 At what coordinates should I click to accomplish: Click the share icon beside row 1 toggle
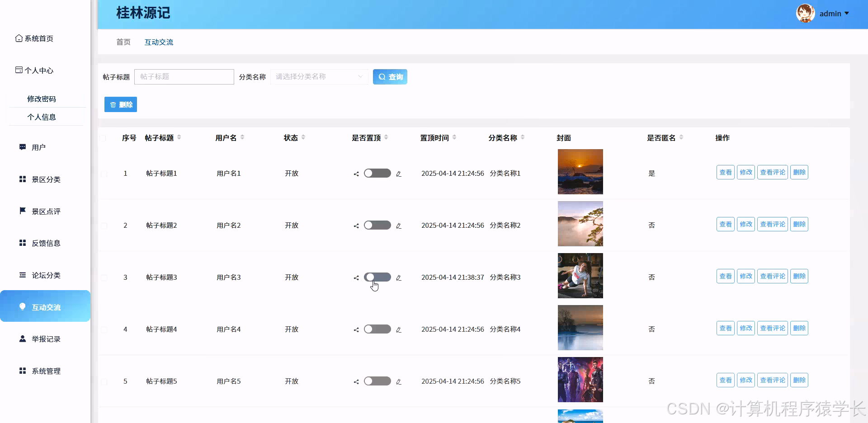coord(355,174)
